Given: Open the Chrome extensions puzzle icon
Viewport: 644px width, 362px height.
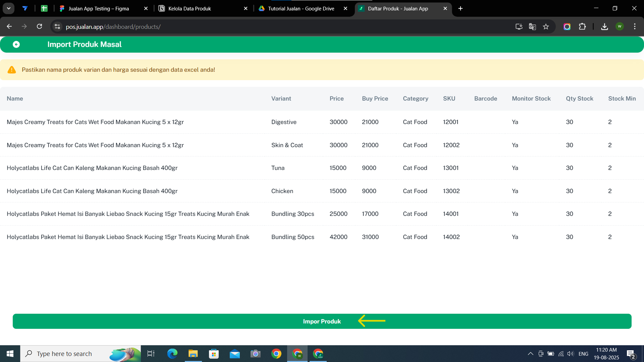Looking at the screenshot, I should click(x=582, y=26).
